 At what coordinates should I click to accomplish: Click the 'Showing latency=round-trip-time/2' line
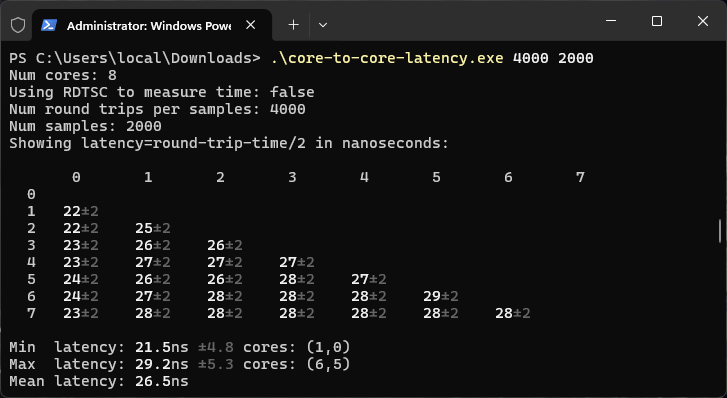(229, 143)
